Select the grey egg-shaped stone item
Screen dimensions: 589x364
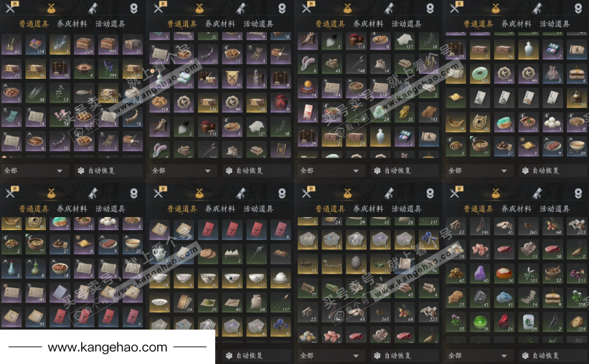pos(356,263)
